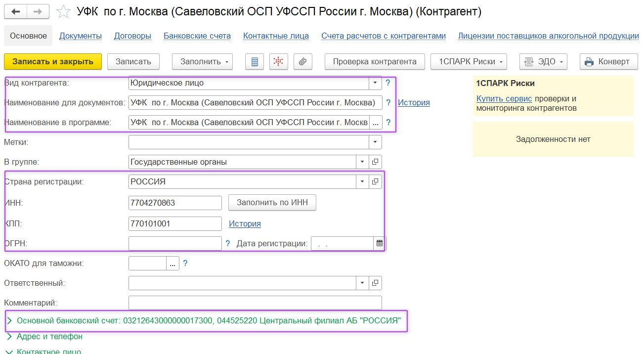Open attached files via paperclip icon

click(302, 61)
